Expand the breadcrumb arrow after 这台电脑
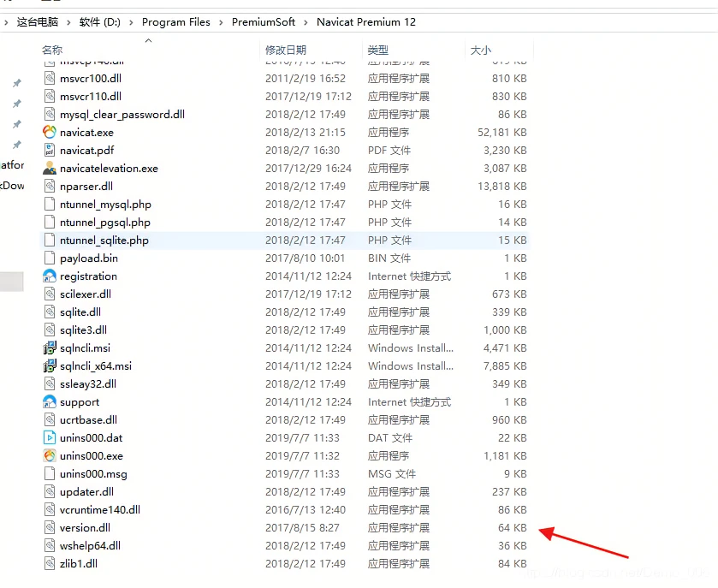The height and width of the screenshot is (588, 718). (x=68, y=22)
